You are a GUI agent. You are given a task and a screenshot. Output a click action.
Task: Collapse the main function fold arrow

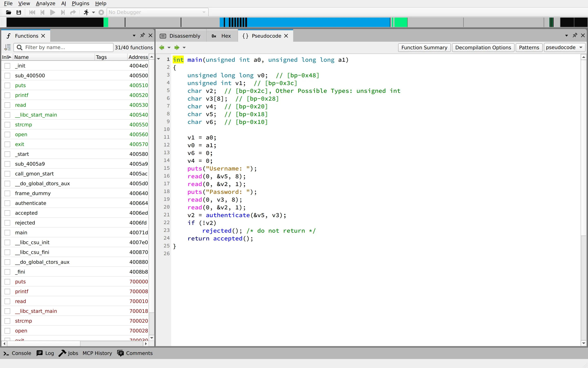pyautogui.click(x=159, y=59)
